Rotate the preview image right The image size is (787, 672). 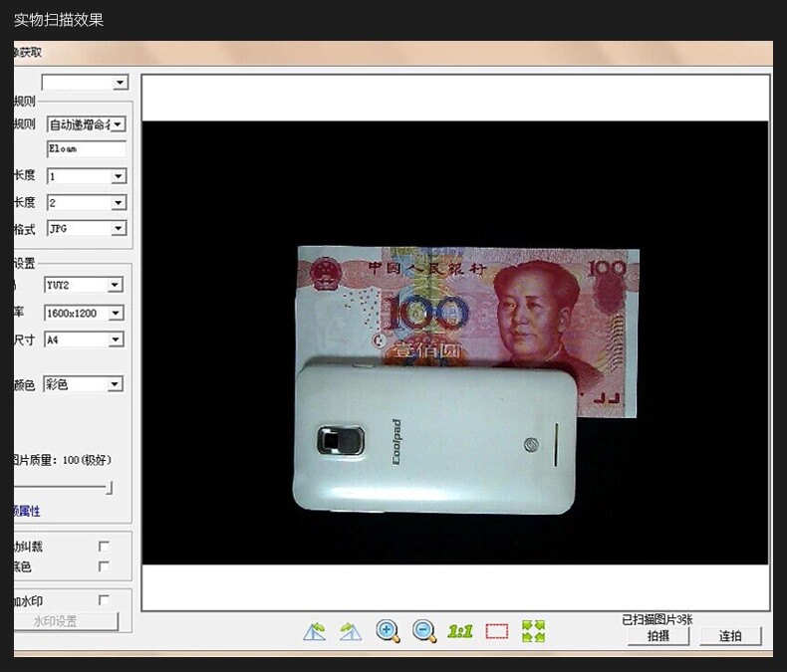click(351, 631)
